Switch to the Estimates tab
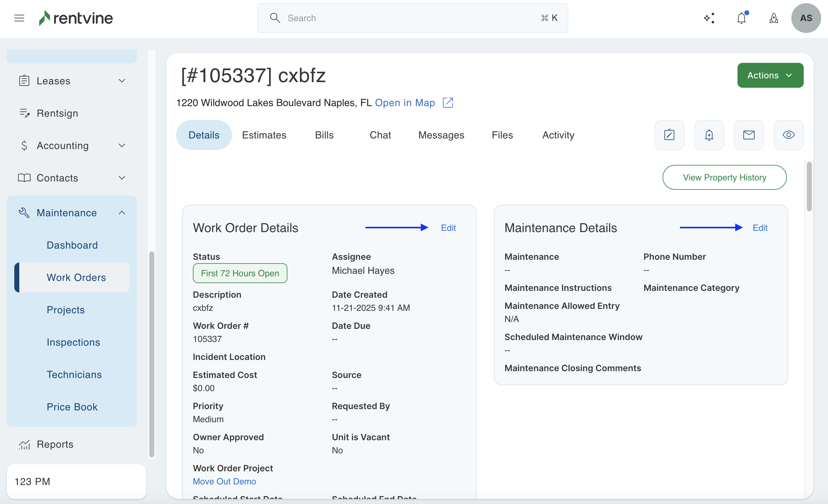Viewport: 828px width, 504px height. pos(264,135)
